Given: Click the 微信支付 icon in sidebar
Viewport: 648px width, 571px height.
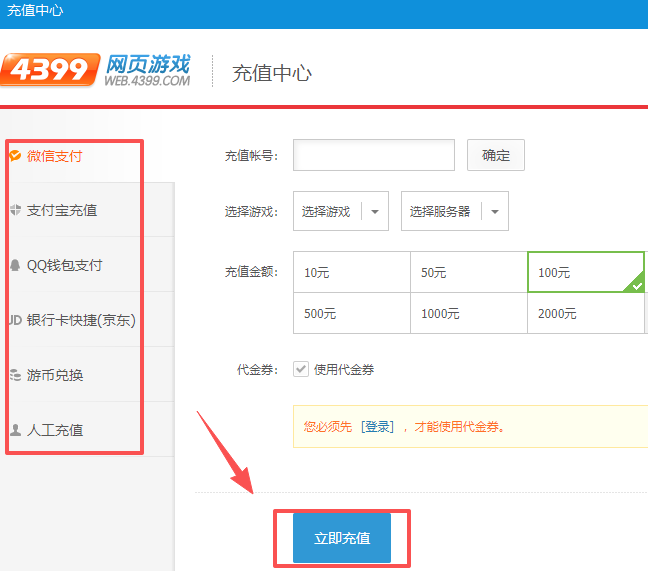Looking at the screenshot, I should coord(15,155).
